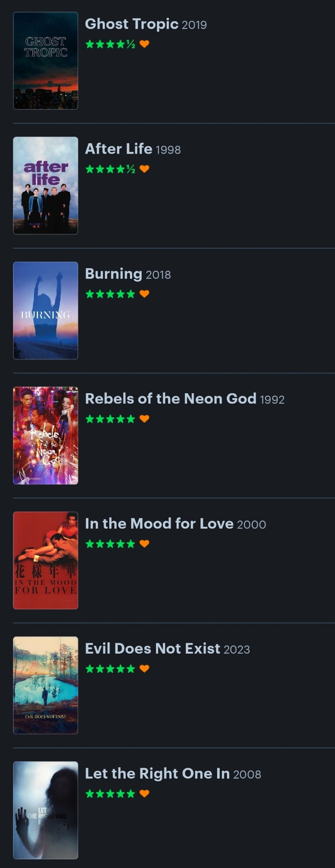
Task: Click heart icon under Rebels of the Neon God
Action: click(144, 419)
